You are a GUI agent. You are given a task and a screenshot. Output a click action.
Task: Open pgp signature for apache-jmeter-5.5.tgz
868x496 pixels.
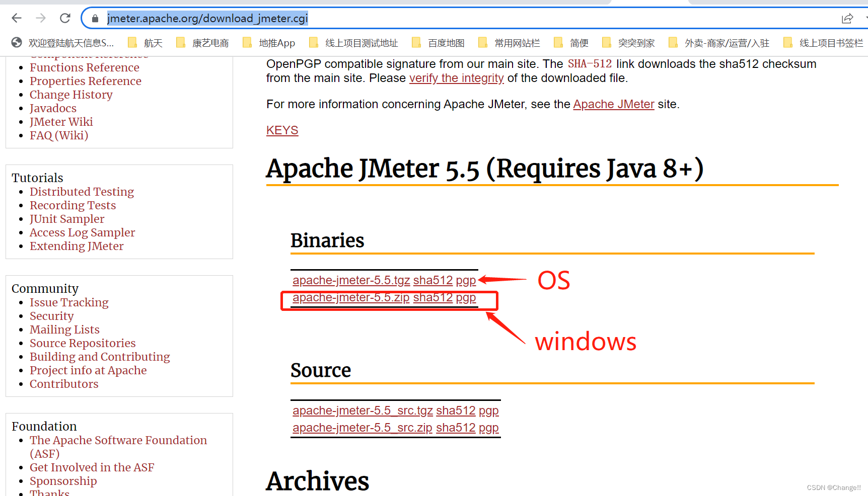point(466,281)
